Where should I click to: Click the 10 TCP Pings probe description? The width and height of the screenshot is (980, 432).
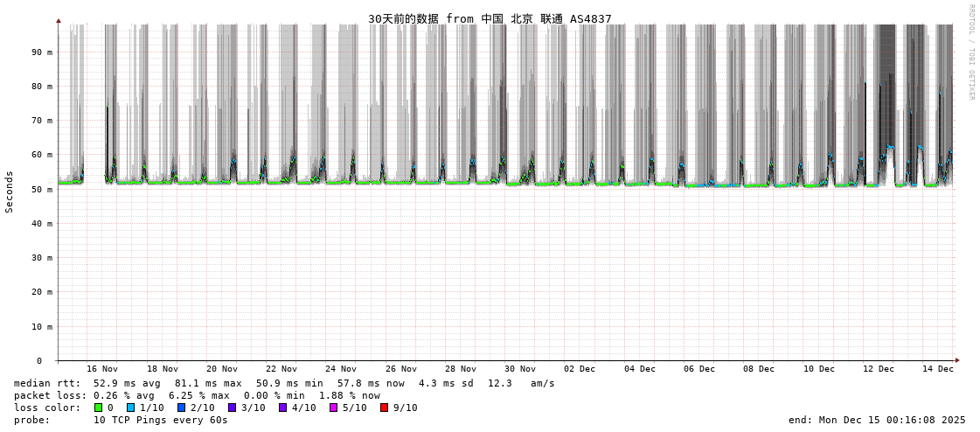coord(160,420)
